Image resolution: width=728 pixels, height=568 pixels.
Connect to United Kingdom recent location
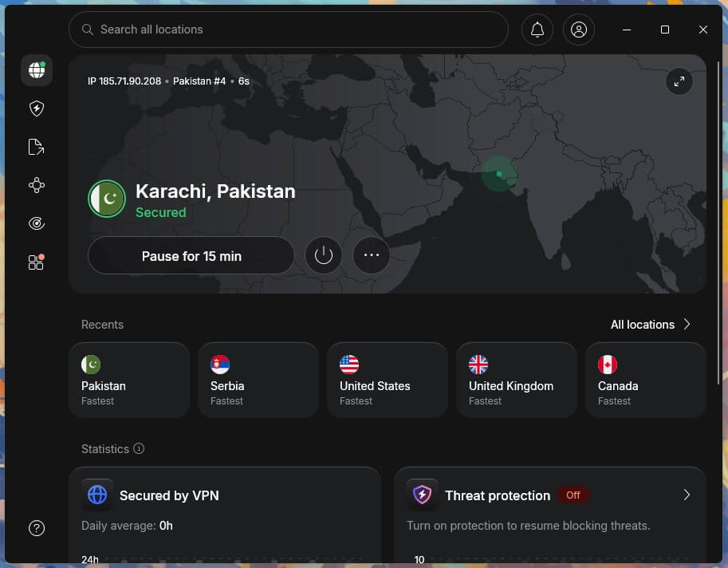(516, 381)
